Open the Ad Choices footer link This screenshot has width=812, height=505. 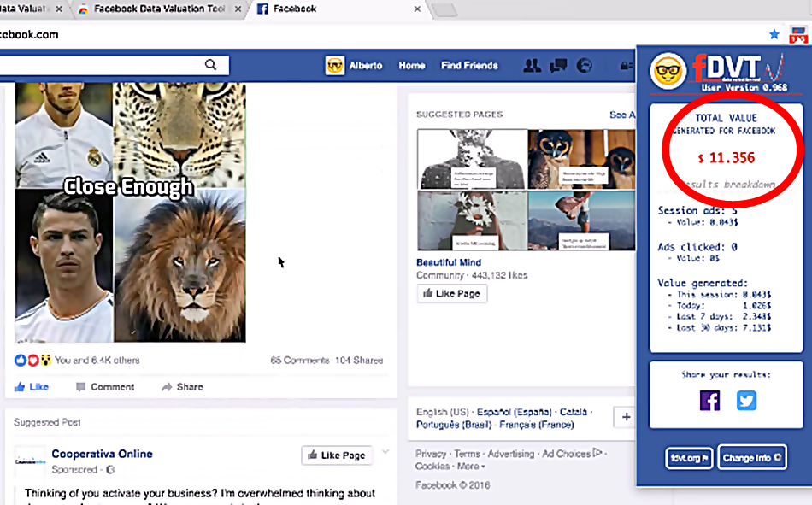point(566,454)
